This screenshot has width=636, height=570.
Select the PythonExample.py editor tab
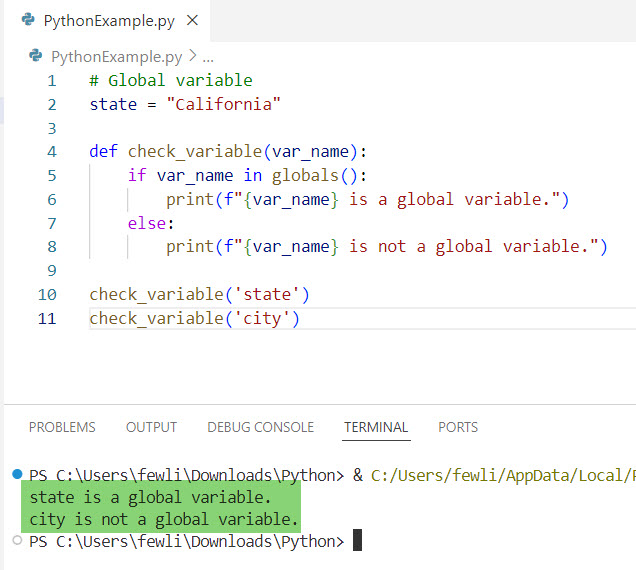coord(109,20)
